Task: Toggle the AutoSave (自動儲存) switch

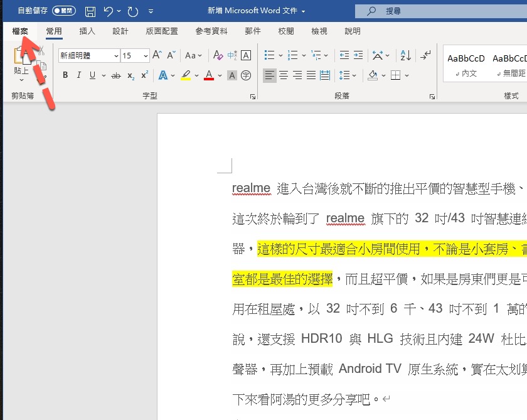Action: 64,11
